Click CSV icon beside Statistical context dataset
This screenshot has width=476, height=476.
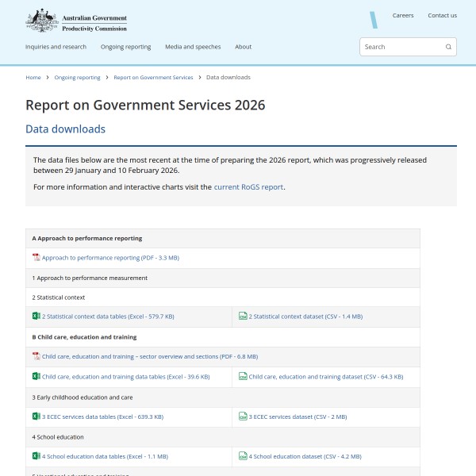[243, 316]
